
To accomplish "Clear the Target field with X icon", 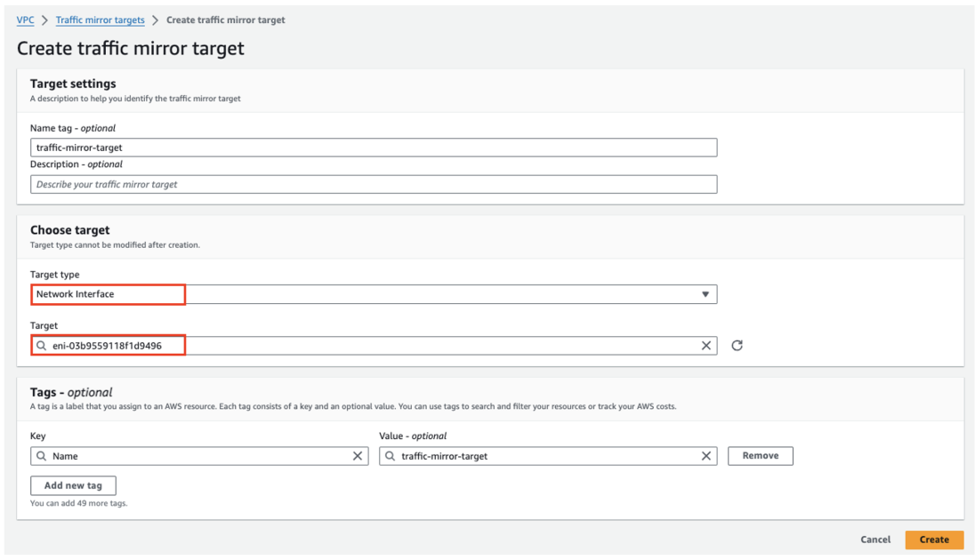I will coord(706,346).
